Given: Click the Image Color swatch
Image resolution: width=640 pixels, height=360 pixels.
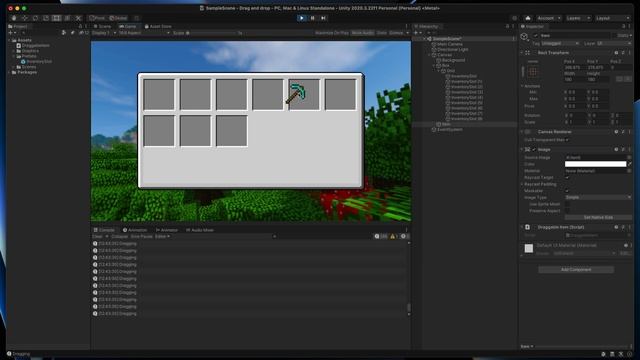Looking at the screenshot, I should tap(596, 164).
